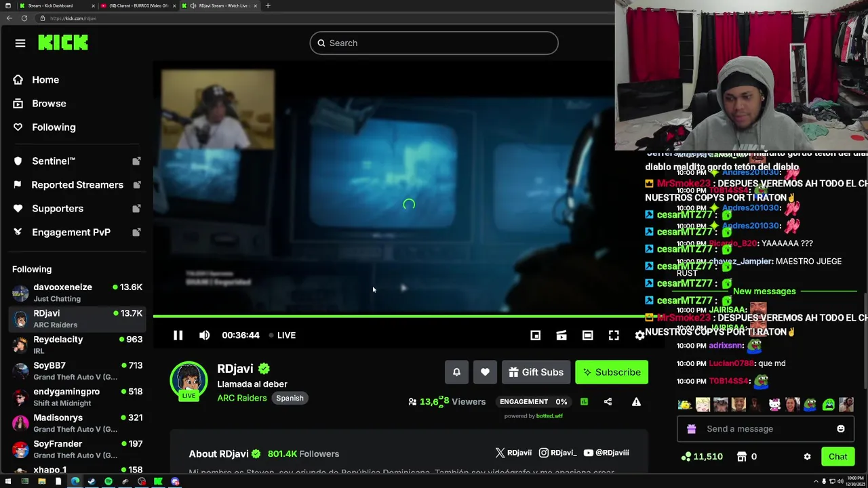The height and width of the screenshot is (488, 868).
Task: Open channel shop store icon
Action: tap(742, 457)
